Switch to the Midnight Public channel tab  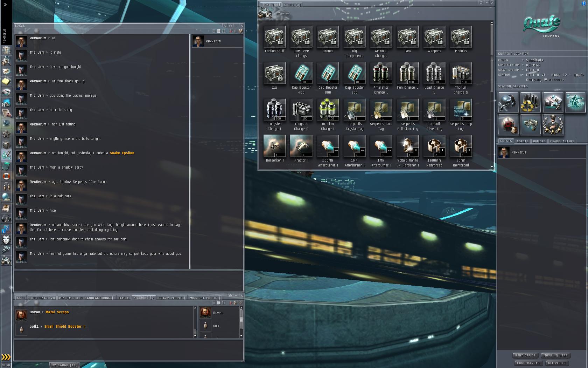[x=205, y=298]
